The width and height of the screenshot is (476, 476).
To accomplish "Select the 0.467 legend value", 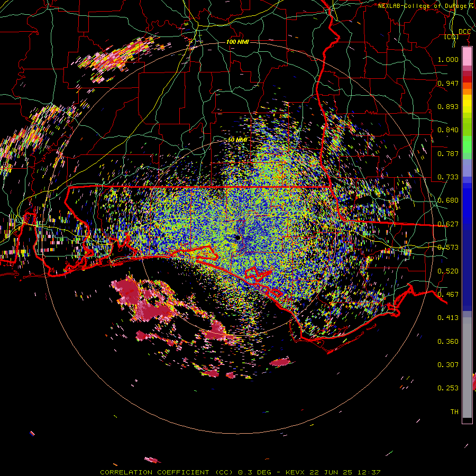I will (448, 294).
